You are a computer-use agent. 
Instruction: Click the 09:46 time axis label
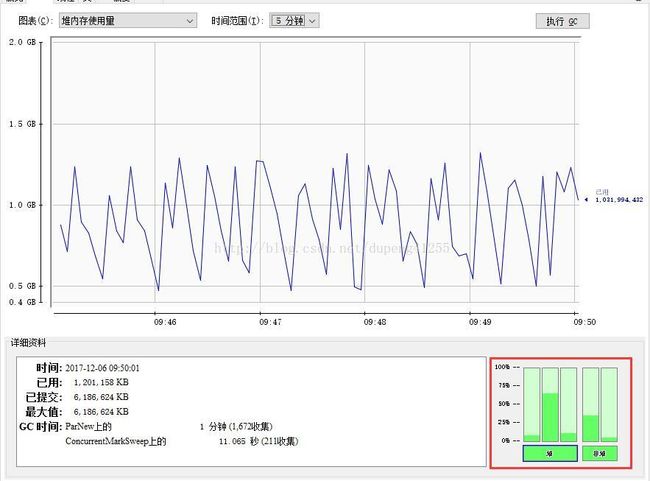165,322
